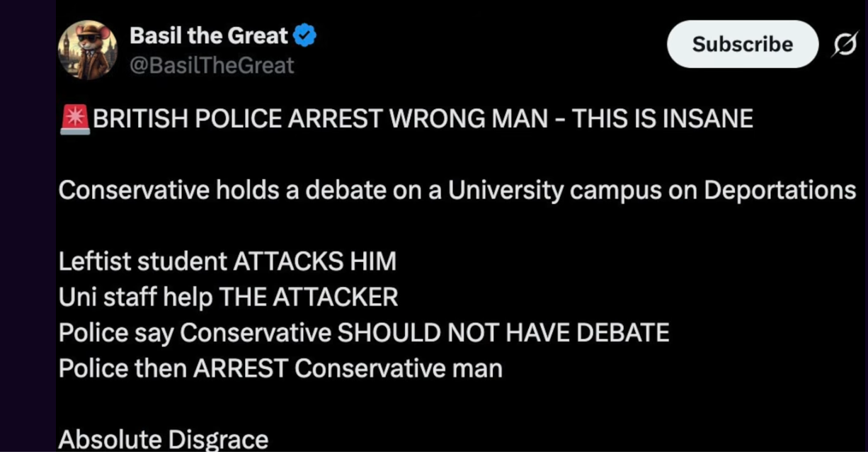This screenshot has width=868, height=459.
Task: Click 'Police say Conservative SHOULD NOT HAVE DEBATE'
Action: click(x=364, y=332)
